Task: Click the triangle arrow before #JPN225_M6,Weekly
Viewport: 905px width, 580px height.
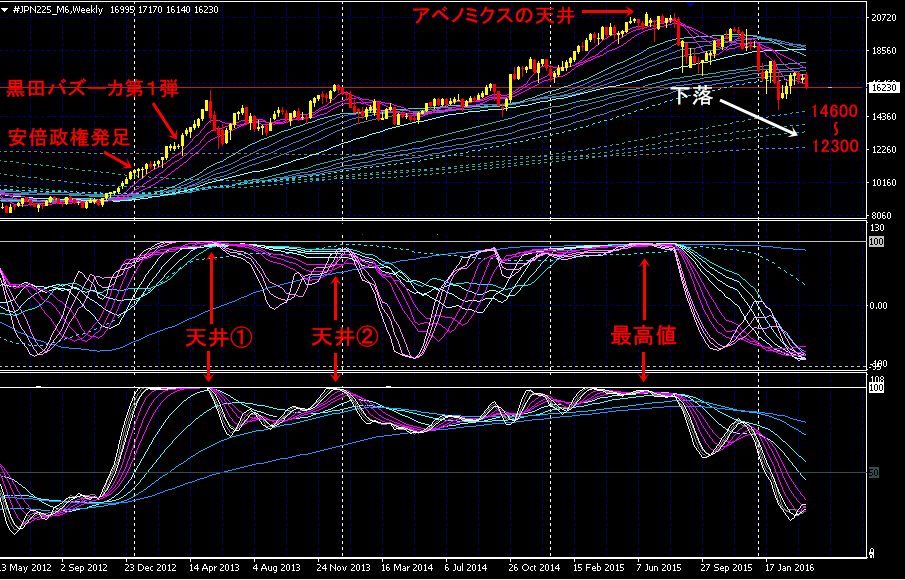Action: (6, 10)
